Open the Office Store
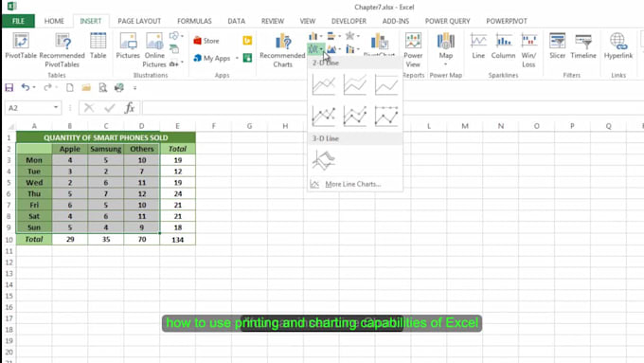This screenshot has height=363, width=644. (x=206, y=41)
